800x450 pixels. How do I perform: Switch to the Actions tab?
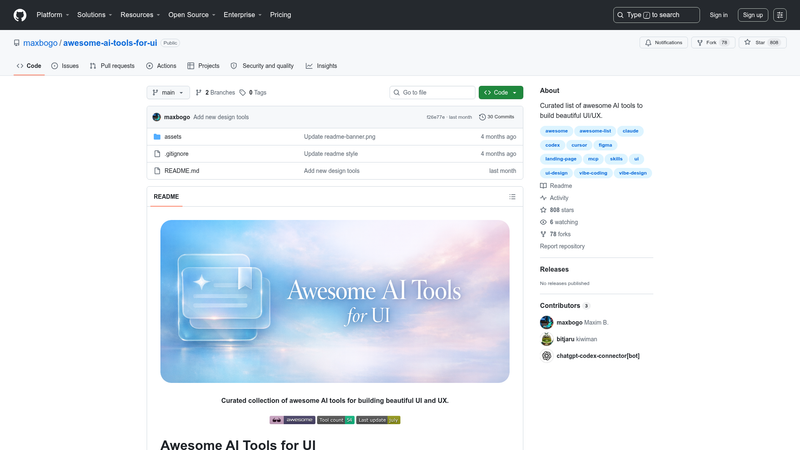(161, 66)
